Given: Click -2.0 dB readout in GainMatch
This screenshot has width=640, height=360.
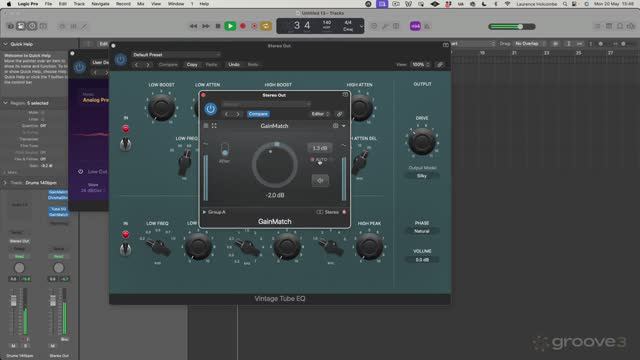Looking at the screenshot, I should (275, 195).
